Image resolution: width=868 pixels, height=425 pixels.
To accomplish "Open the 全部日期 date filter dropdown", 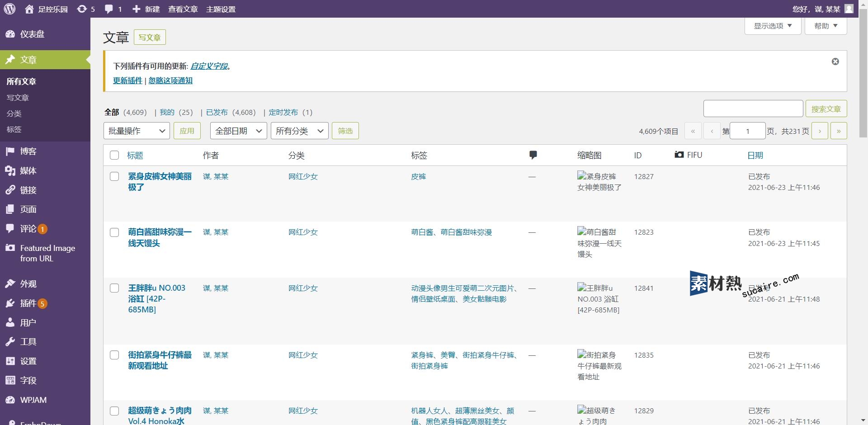I will click(x=238, y=131).
